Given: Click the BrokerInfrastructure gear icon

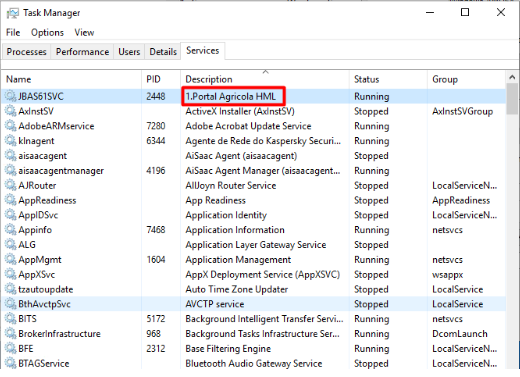Looking at the screenshot, I should [x=10, y=334].
